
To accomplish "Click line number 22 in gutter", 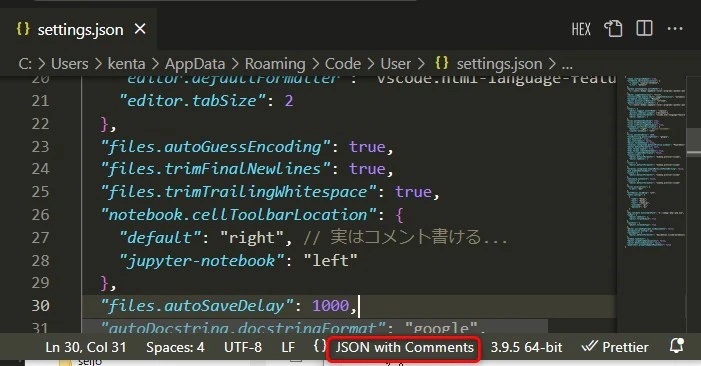I will point(40,123).
